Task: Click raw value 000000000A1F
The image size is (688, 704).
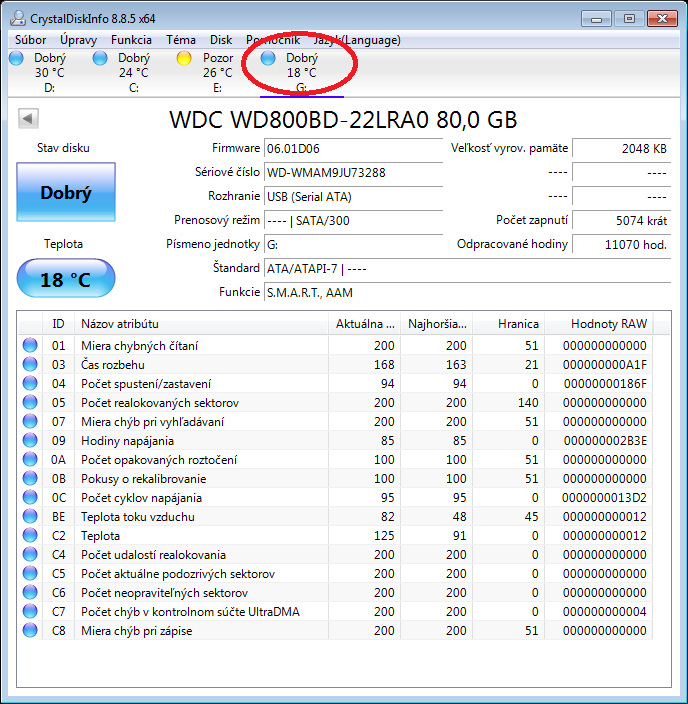Action: (604, 365)
